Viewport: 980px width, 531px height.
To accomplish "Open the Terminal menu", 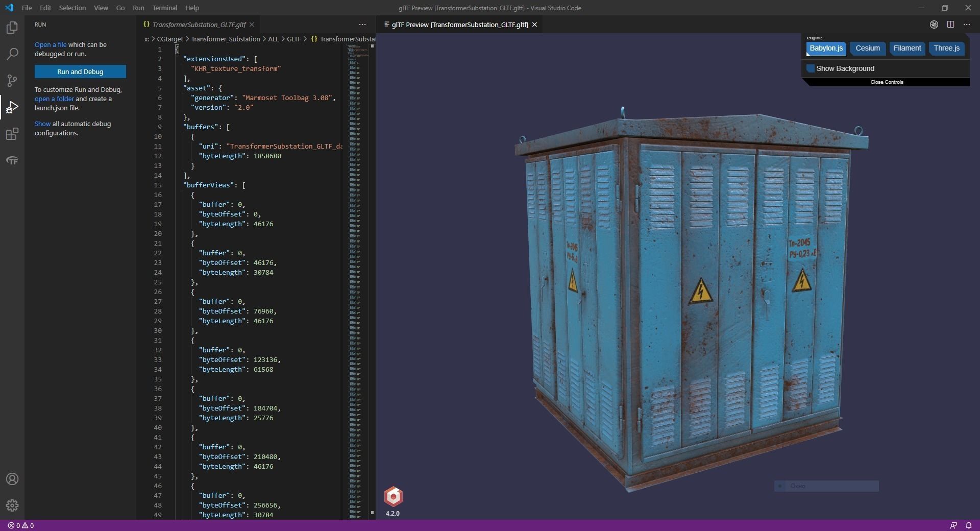I will click(x=165, y=8).
